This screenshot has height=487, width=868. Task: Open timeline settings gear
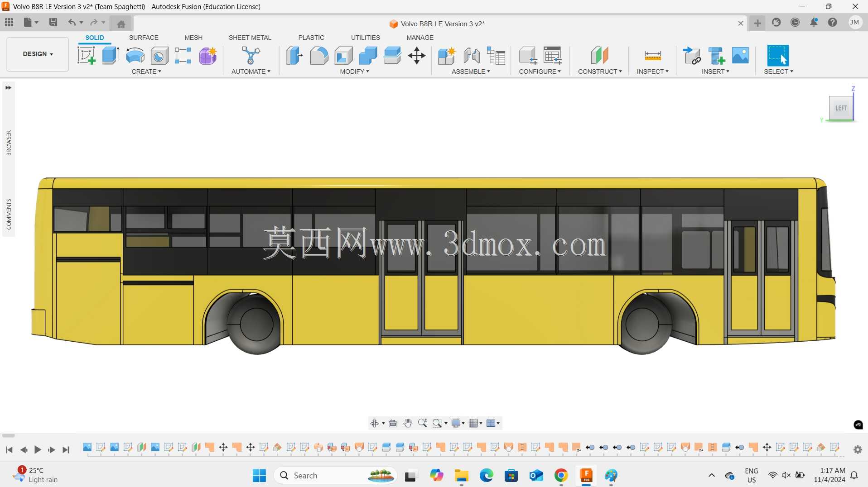coord(858,449)
